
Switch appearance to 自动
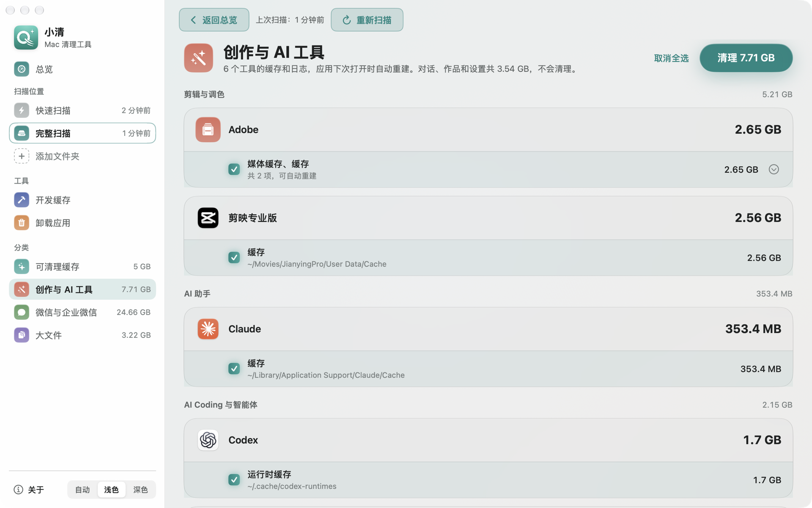(82, 490)
